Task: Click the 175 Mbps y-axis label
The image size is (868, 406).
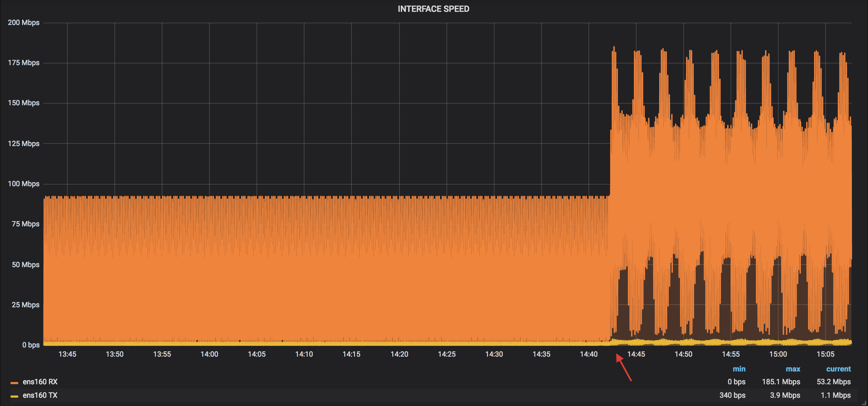Action: (x=24, y=63)
